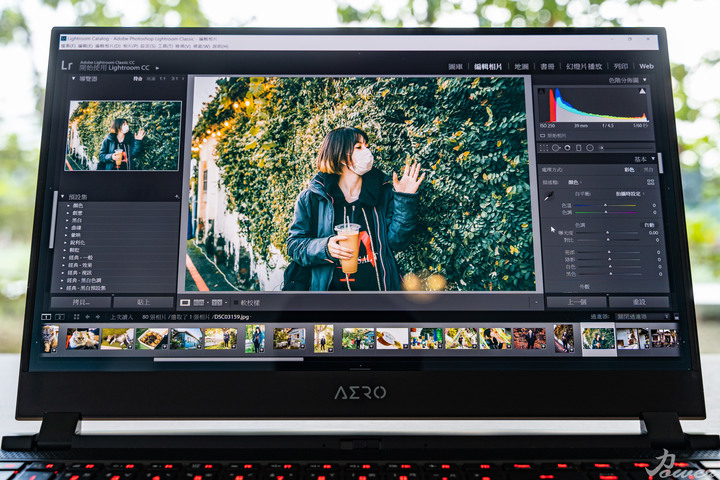Switch to Develop module (編輯相片)
The width and height of the screenshot is (720, 480).
pos(488,67)
